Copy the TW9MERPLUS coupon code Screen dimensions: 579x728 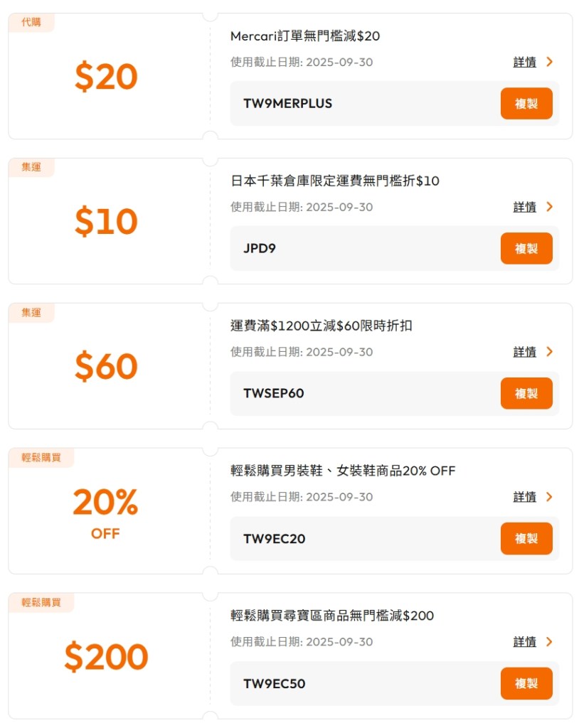tap(526, 104)
